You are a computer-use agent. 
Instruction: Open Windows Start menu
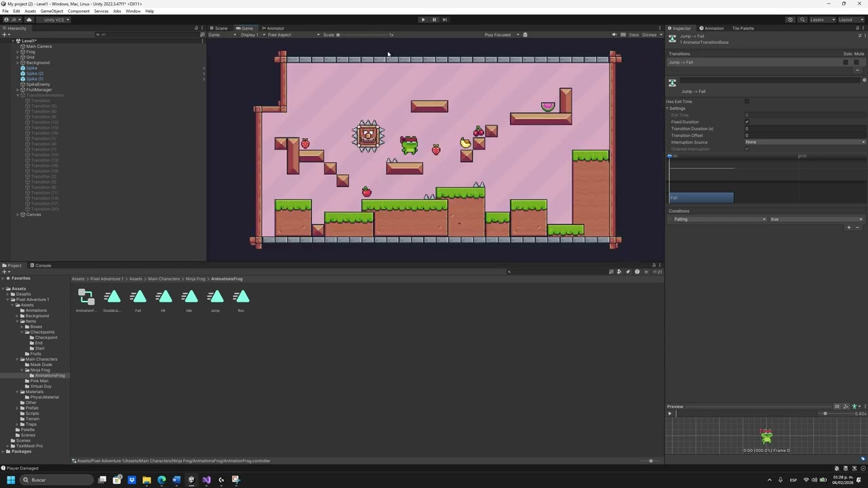tap(11, 480)
